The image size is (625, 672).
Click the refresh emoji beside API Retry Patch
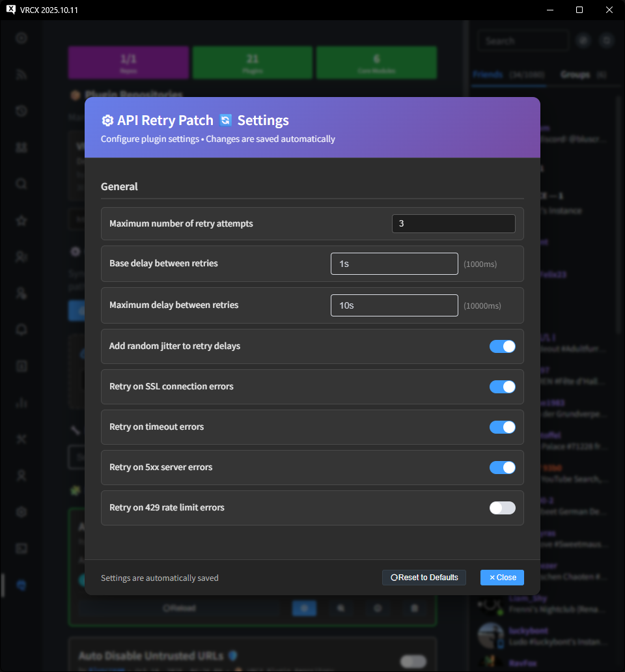(x=225, y=120)
